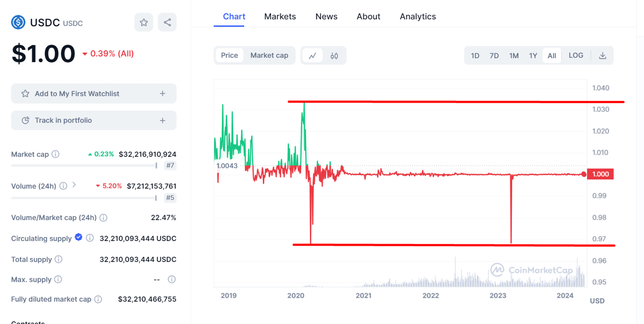Switch to line chart view icon
Image resolution: width=644 pixels, height=324 pixels.
[312, 55]
